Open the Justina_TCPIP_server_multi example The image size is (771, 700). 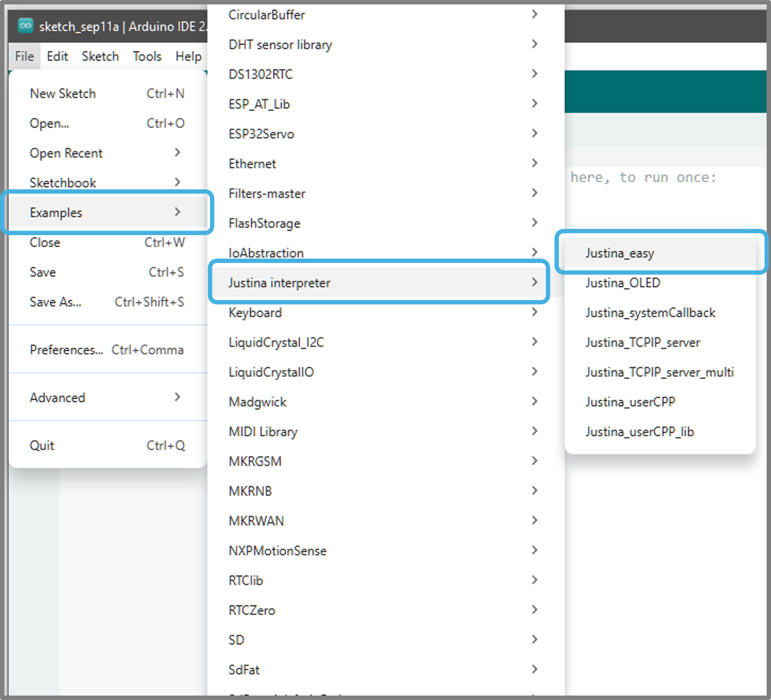(x=659, y=372)
